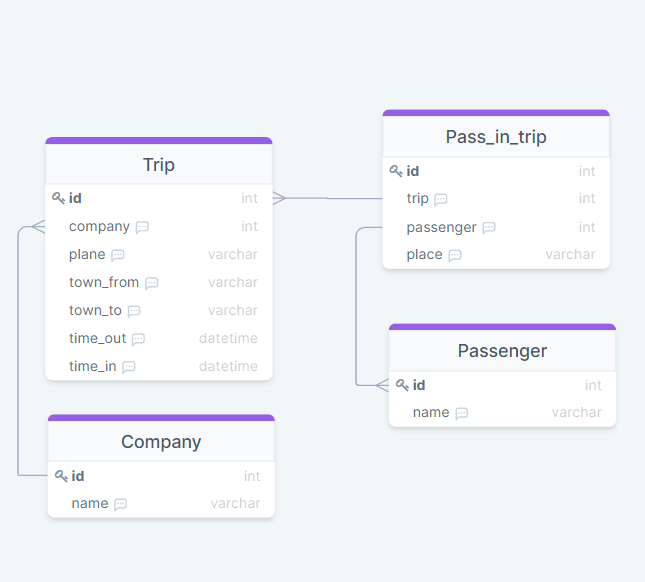645x582 pixels.
Task: Click the purple color bar above Company table
Action: tap(161, 417)
